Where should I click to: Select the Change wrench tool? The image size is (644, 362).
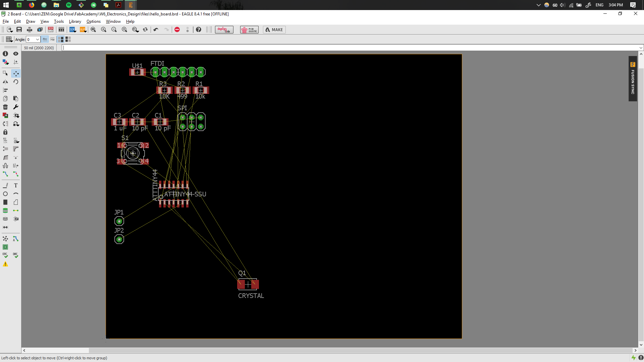coord(16,107)
